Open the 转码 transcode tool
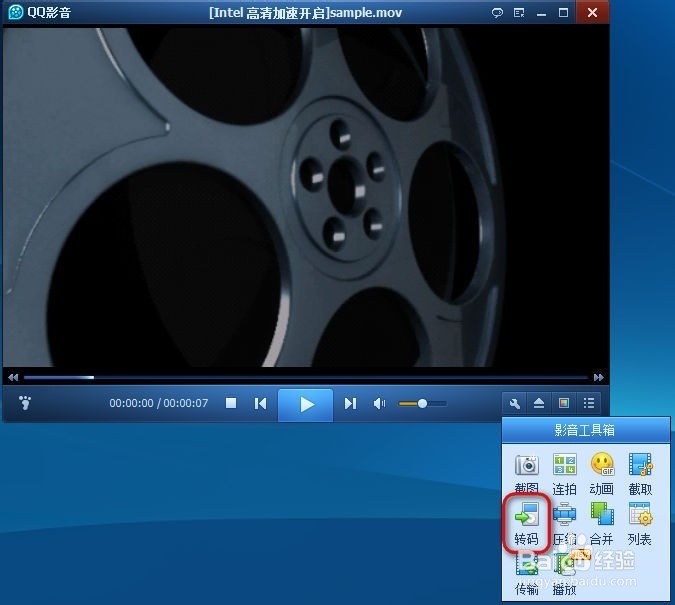Screen dimensions: 675x605 (526, 524)
